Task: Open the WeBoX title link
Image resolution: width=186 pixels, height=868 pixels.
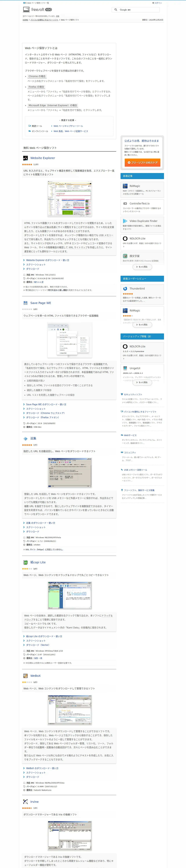Action: click(x=35, y=676)
